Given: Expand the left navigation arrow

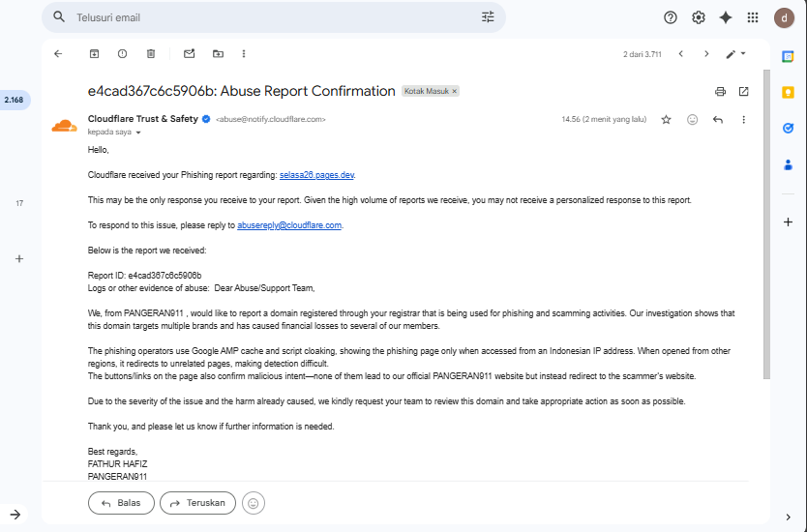Looking at the screenshot, I should tap(15, 514).
